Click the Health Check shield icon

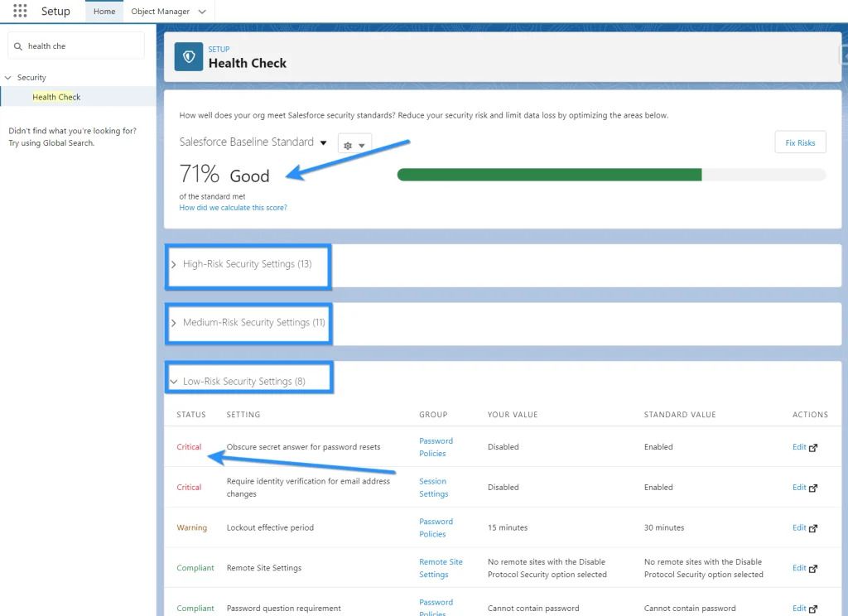[189, 56]
